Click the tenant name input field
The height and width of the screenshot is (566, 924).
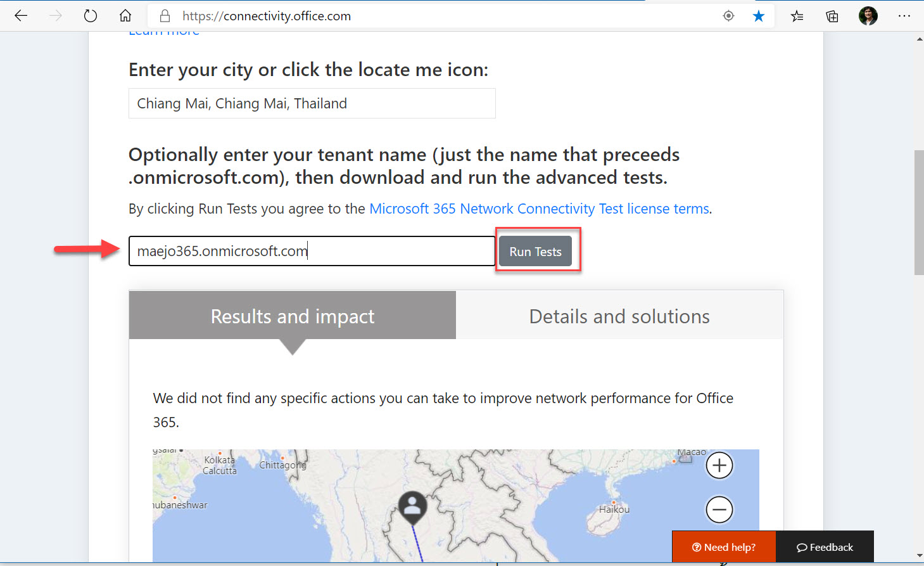coord(312,251)
